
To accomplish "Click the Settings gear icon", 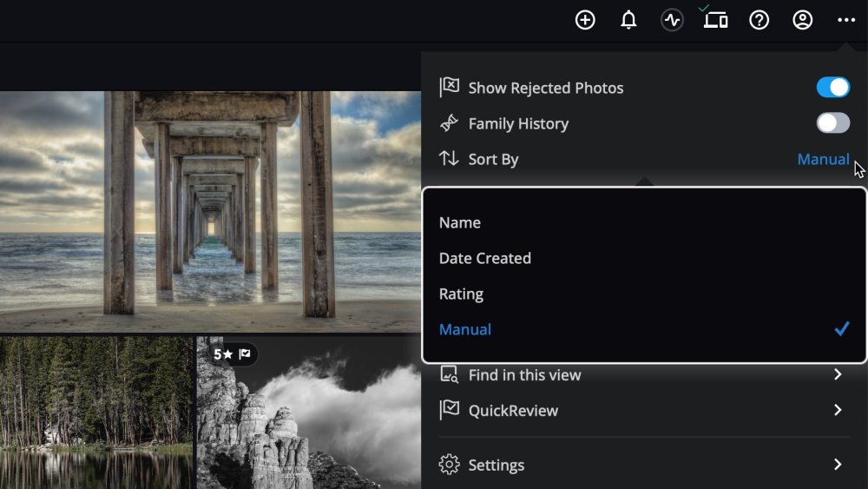I will (x=449, y=465).
